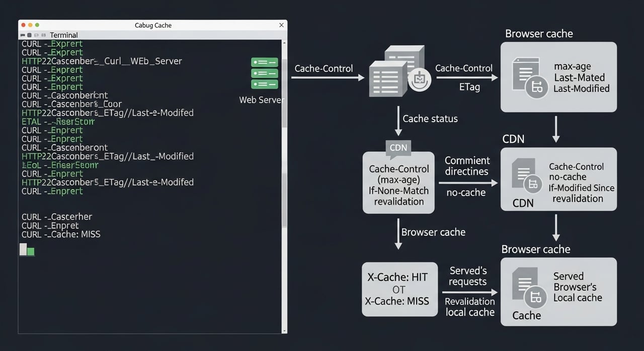Image resolution: width=644 pixels, height=351 pixels.
Task: Click the If-None-Match revalidation box
Action: pos(398,183)
